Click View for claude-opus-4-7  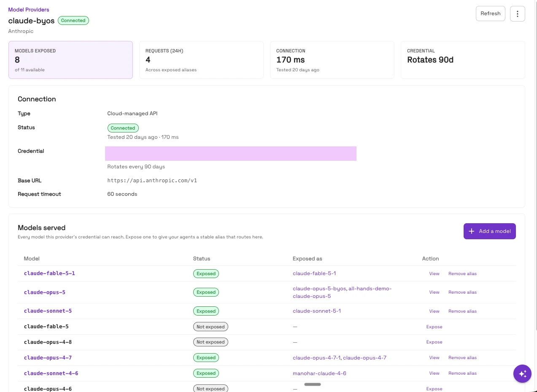[434, 357]
